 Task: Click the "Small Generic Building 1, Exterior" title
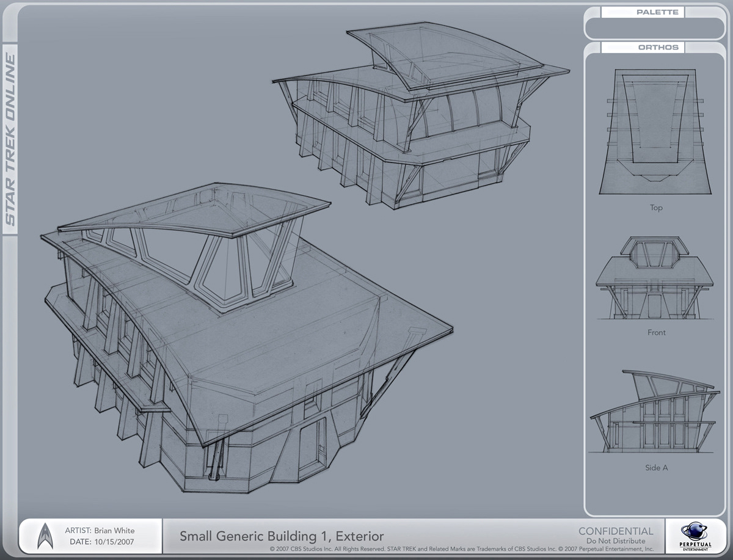(x=282, y=536)
